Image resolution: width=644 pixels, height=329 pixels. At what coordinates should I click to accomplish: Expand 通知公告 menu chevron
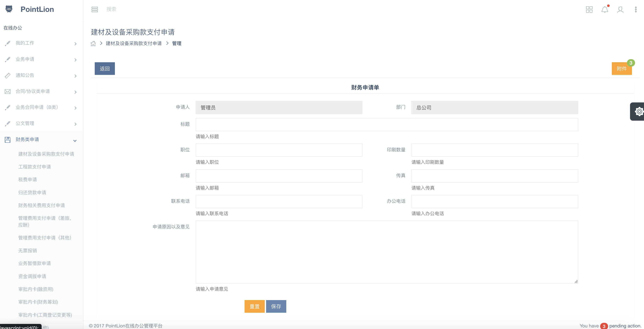75,76
